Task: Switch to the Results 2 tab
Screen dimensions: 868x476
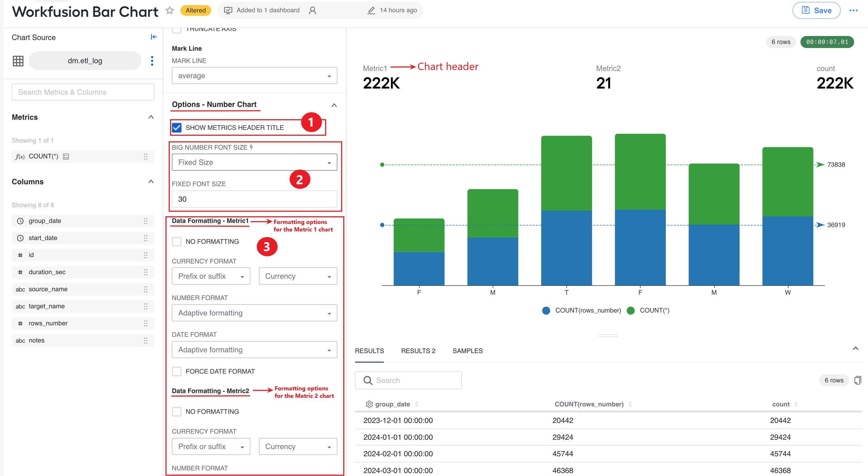Action: pos(418,351)
